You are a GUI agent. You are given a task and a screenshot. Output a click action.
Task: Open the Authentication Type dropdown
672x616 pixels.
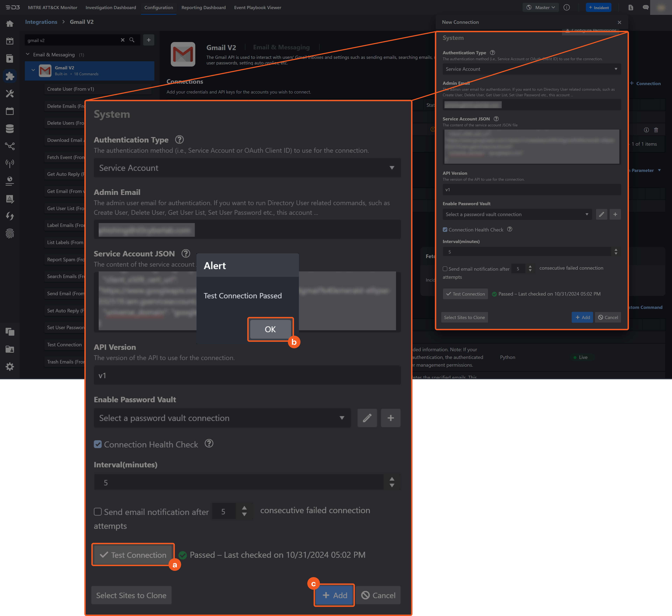[247, 168]
